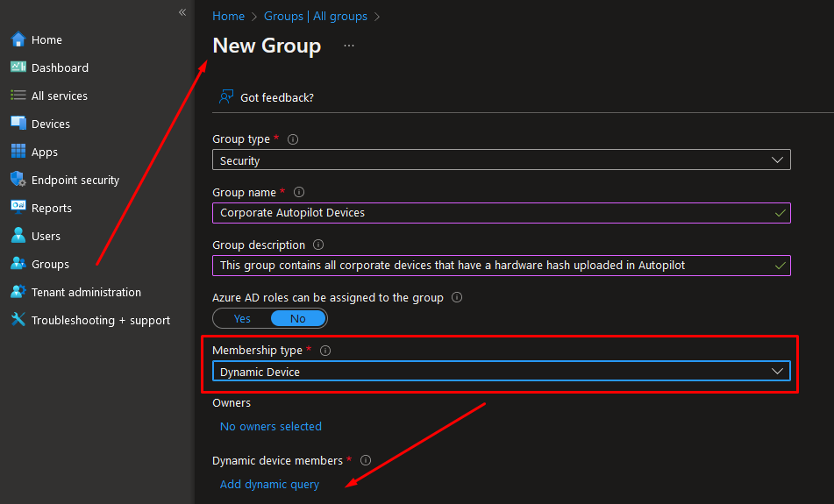Set Azure AD roles toggle to No
834x504 pixels.
[x=298, y=318]
